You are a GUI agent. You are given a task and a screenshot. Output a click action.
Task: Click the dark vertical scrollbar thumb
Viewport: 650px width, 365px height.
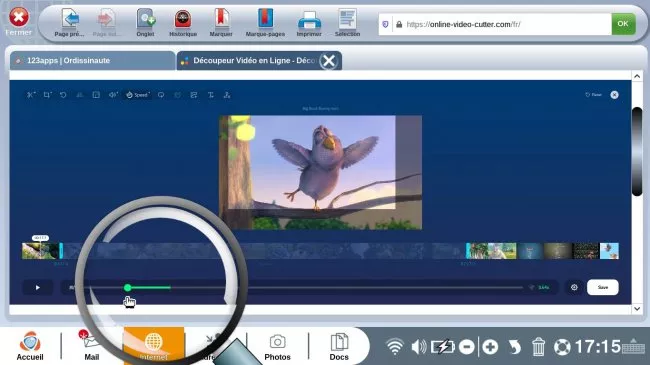637,151
